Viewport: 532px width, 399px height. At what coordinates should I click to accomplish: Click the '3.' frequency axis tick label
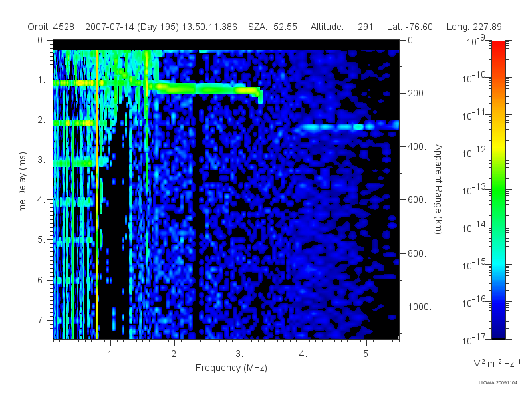pos(239,354)
